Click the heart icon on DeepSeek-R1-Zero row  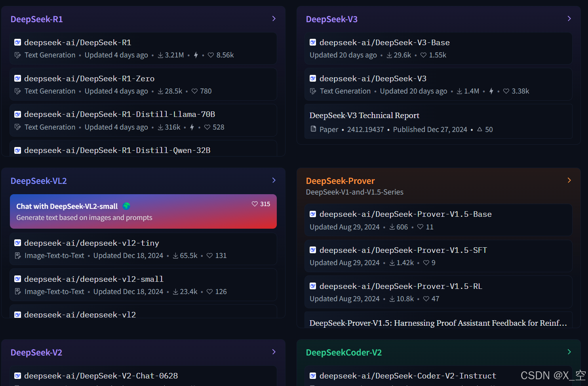[x=194, y=91]
